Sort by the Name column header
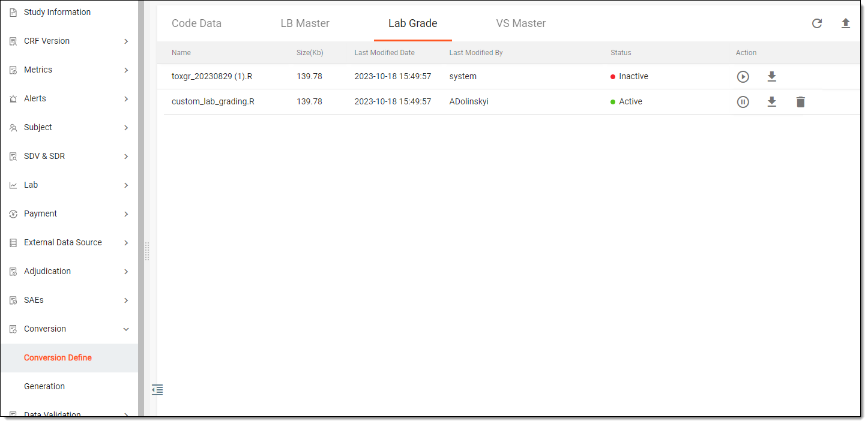 (181, 53)
